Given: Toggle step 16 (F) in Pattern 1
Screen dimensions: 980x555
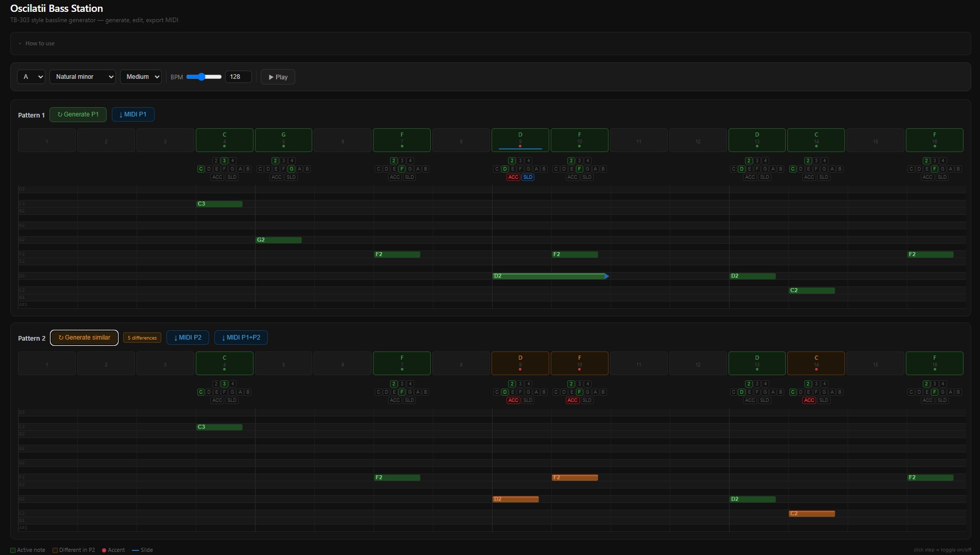Looking at the screenshot, I should tap(935, 140).
